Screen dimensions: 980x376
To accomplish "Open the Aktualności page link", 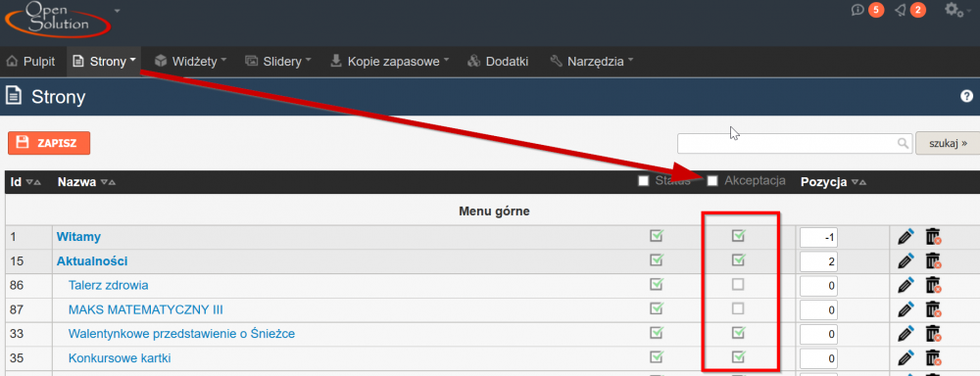I will [92, 261].
